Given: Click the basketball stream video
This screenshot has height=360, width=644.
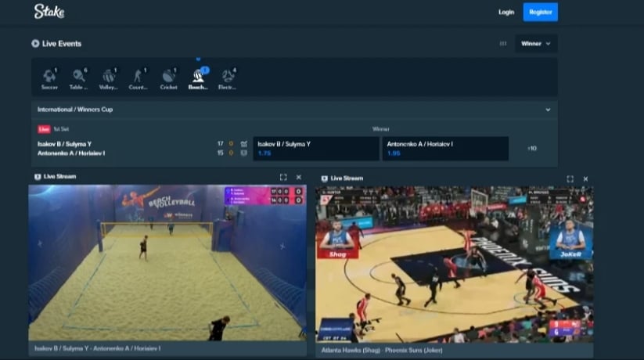Looking at the screenshot, I should tap(455, 265).
